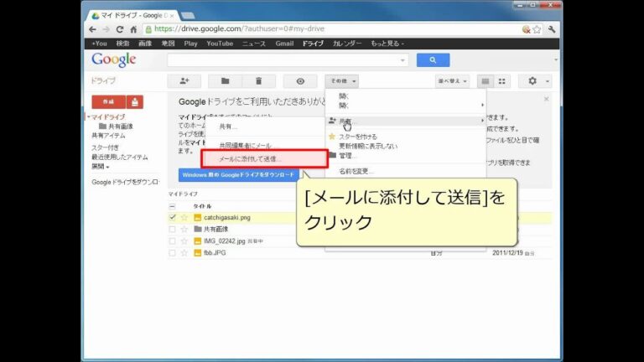Open Play link in top bar
The height and width of the screenshot is (362, 644).
[190, 44]
